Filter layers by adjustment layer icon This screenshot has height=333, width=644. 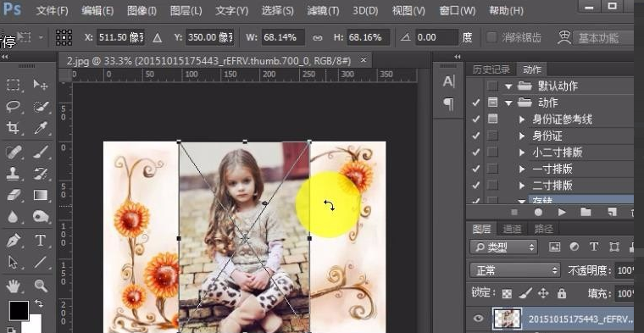tap(575, 247)
